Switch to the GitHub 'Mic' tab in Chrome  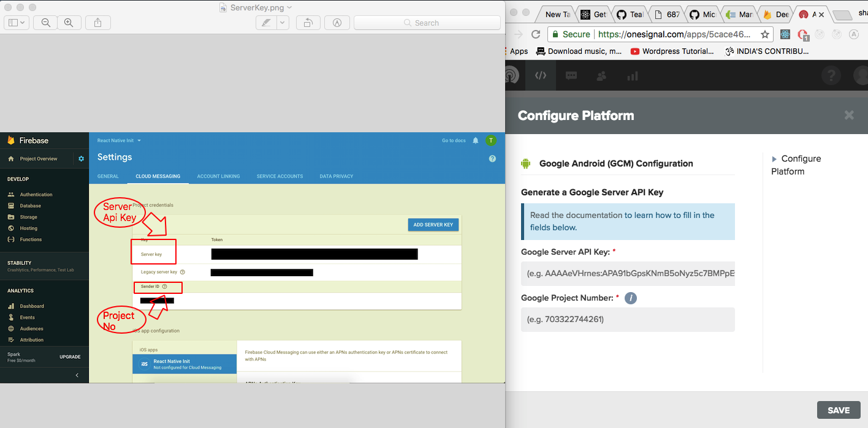point(702,14)
